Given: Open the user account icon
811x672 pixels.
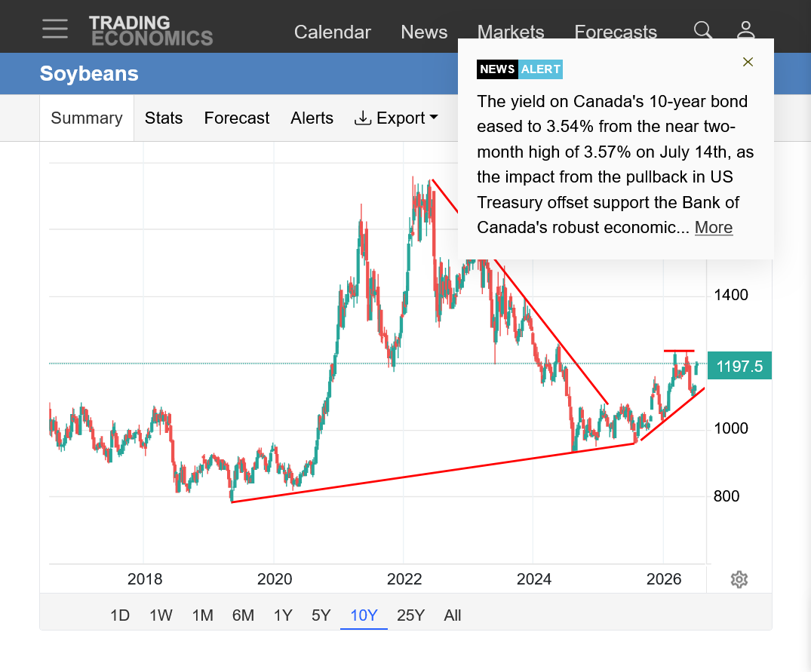Looking at the screenshot, I should coord(745,30).
